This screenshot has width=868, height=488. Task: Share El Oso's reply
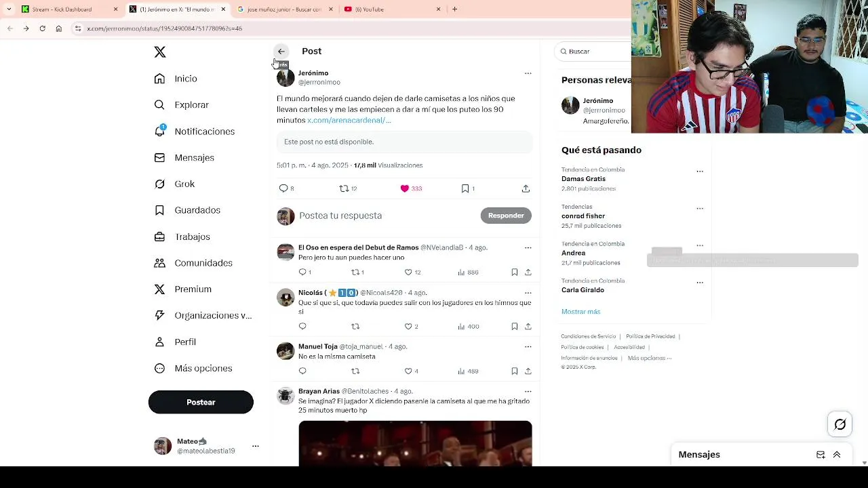528,272
